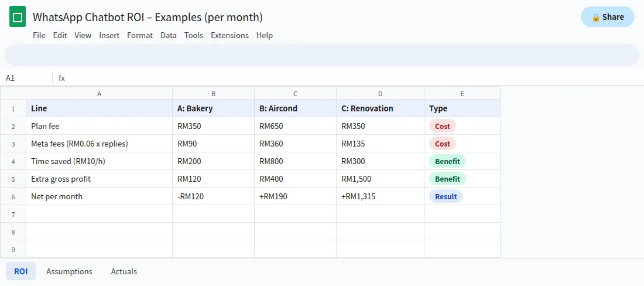Click the select-all corner box
Viewport: 644px width, 286px height.
13,93
